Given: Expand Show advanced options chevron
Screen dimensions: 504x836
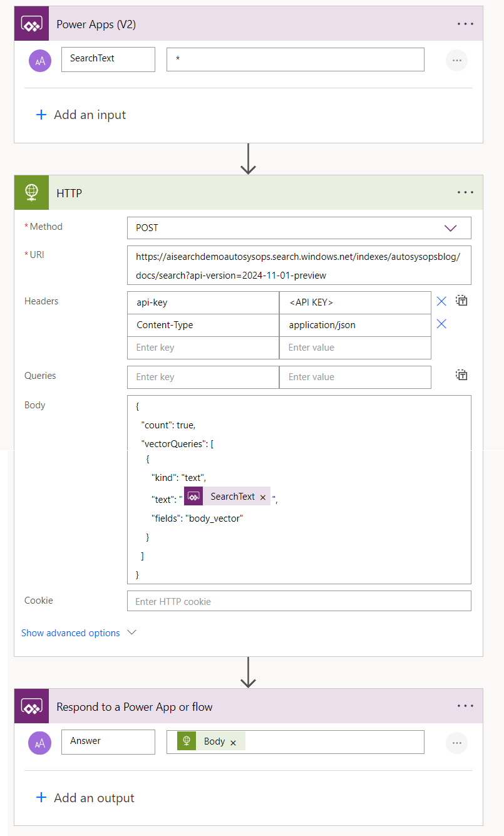Looking at the screenshot, I should tap(131, 632).
